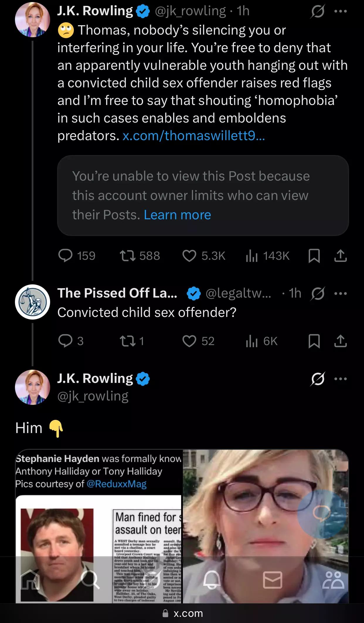Open the Search tab in bottom bar
364x623 pixels.
click(x=90, y=580)
